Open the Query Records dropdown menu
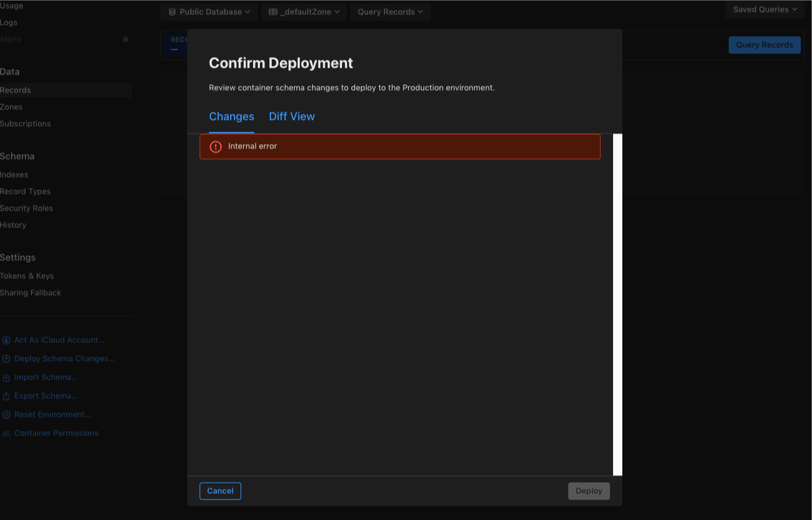 [x=390, y=12]
